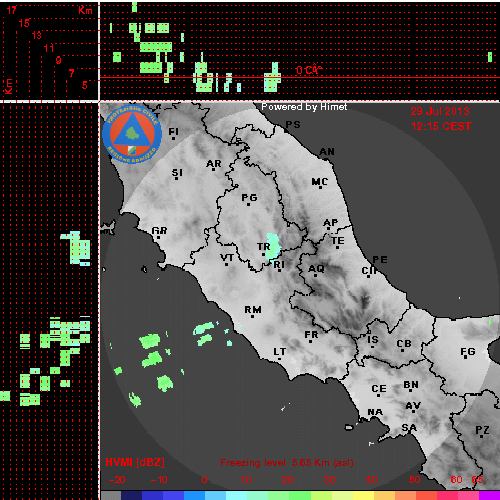Click the gray swatch starting the color scale
This screenshot has width=500, height=500.
111,495
